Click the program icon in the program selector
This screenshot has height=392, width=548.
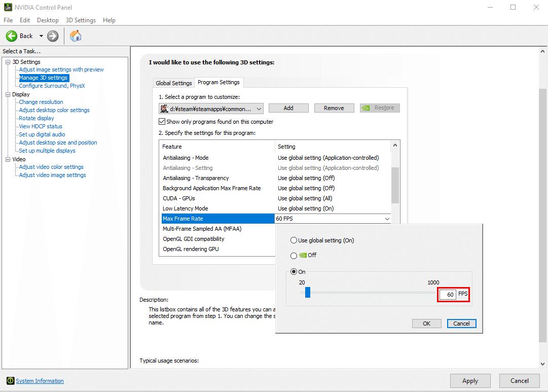tap(164, 109)
